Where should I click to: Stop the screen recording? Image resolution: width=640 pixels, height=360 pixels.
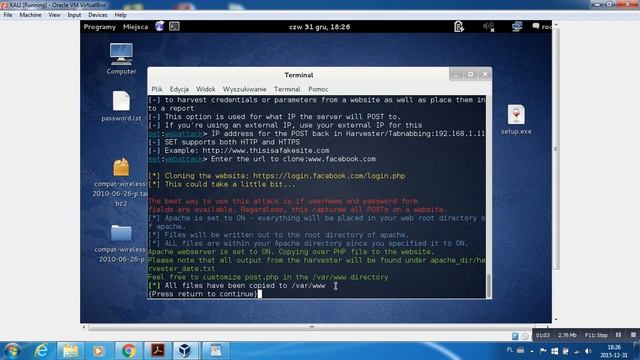click(633, 335)
